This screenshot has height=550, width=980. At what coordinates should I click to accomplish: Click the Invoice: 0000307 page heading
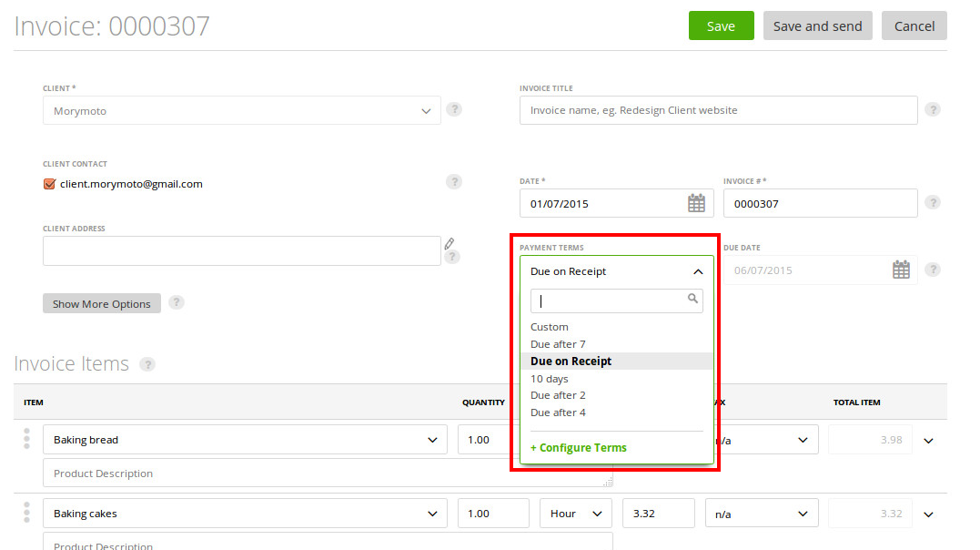[x=112, y=26]
